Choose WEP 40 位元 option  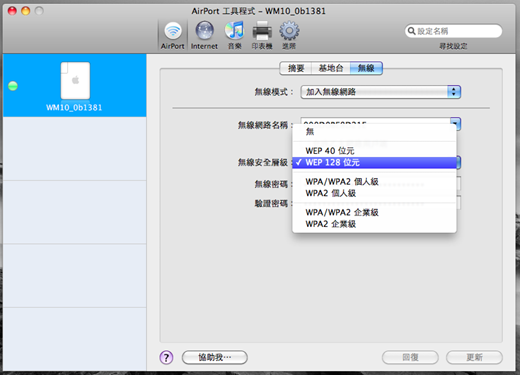pyautogui.click(x=374, y=151)
